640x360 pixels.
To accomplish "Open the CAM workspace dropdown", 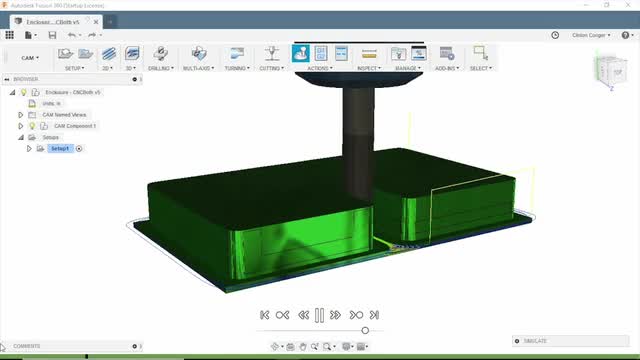I will (x=30, y=58).
